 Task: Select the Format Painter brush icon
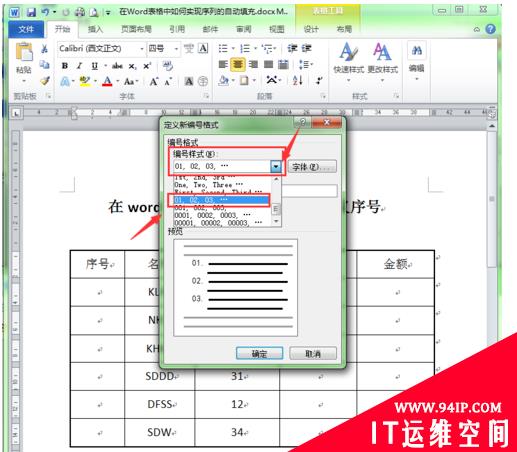pos(45,81)
